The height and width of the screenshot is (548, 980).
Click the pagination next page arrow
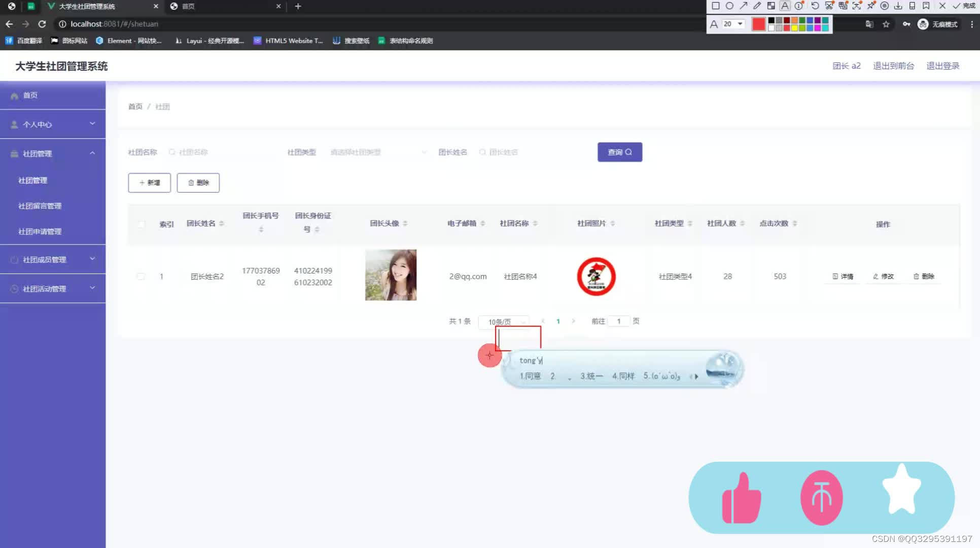point(574,321)
